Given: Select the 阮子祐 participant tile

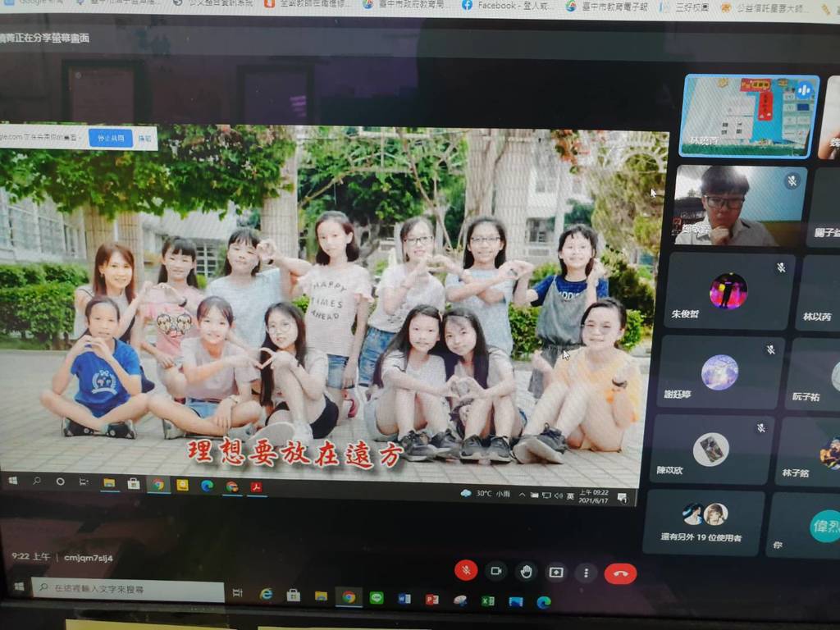Looking at the screenshot, I should (812, 374).
